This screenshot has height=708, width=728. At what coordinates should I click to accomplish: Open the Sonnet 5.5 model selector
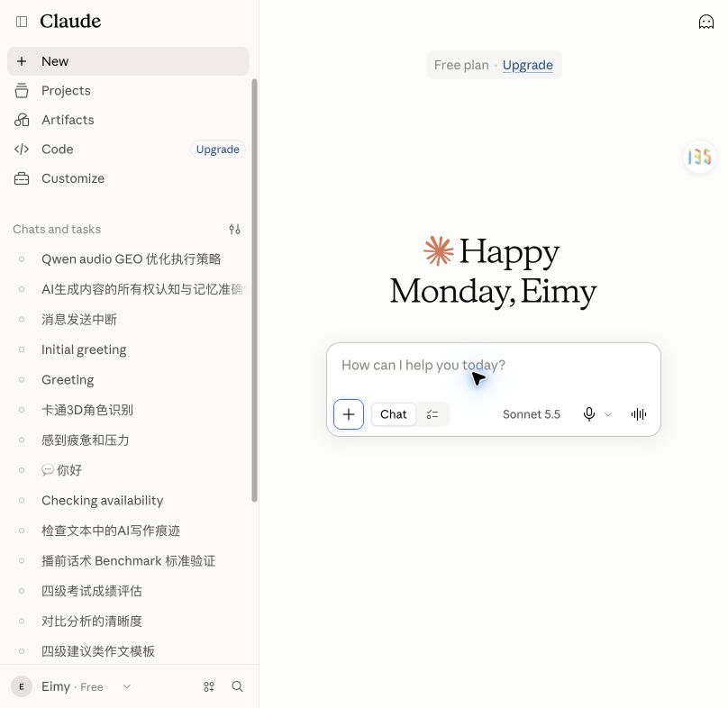532,414
